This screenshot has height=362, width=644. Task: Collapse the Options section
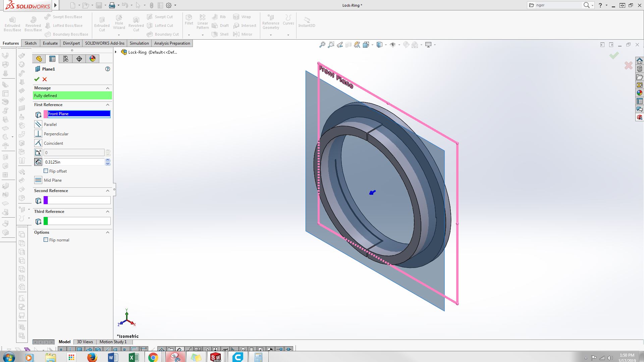[108, 232]
